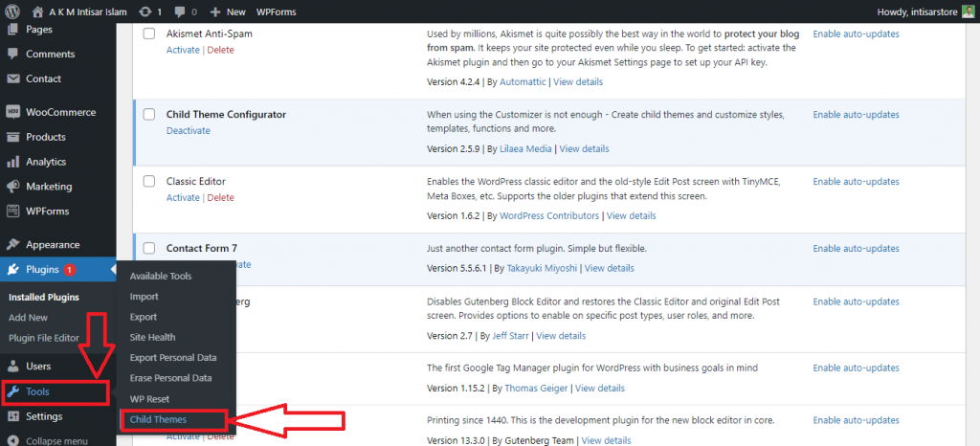Select Export Personal Data menu item

coord(173,358)
